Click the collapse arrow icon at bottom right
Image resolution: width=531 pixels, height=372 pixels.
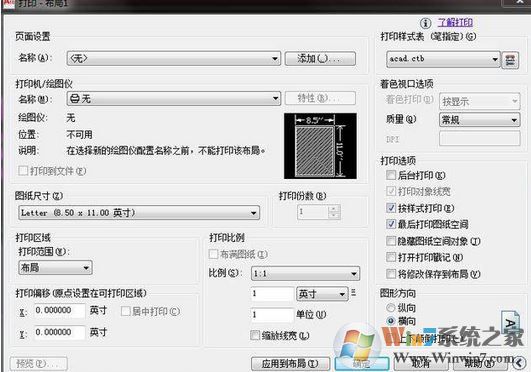(519, 363)
